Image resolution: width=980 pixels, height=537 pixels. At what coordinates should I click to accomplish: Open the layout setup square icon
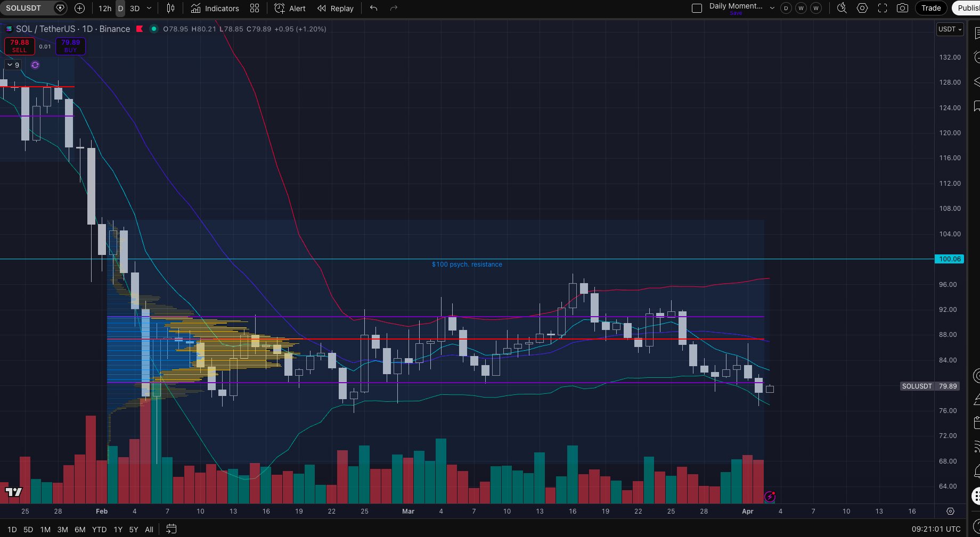point(697,8)
